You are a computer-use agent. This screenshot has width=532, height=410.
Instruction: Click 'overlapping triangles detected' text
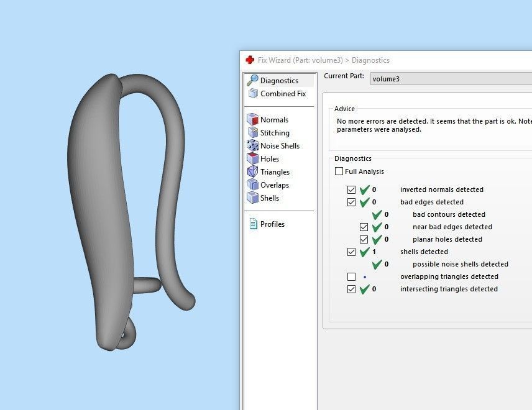[449, 276]
